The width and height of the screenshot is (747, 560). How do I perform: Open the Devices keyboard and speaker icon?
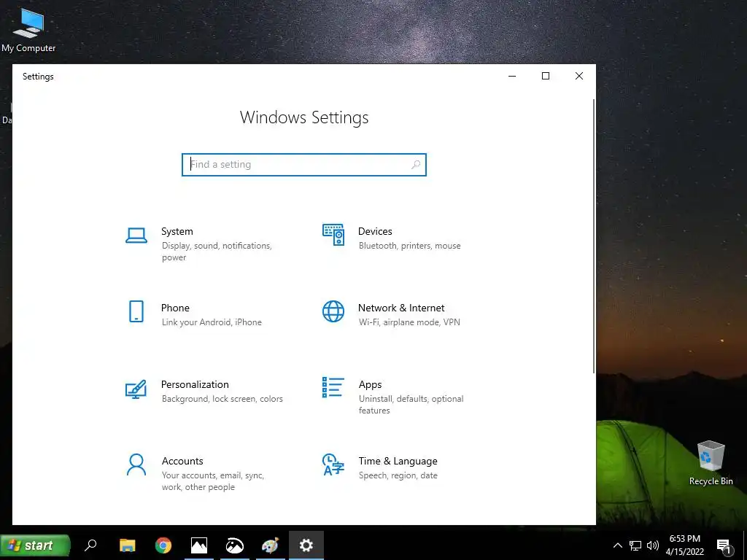tap(333, 235)
